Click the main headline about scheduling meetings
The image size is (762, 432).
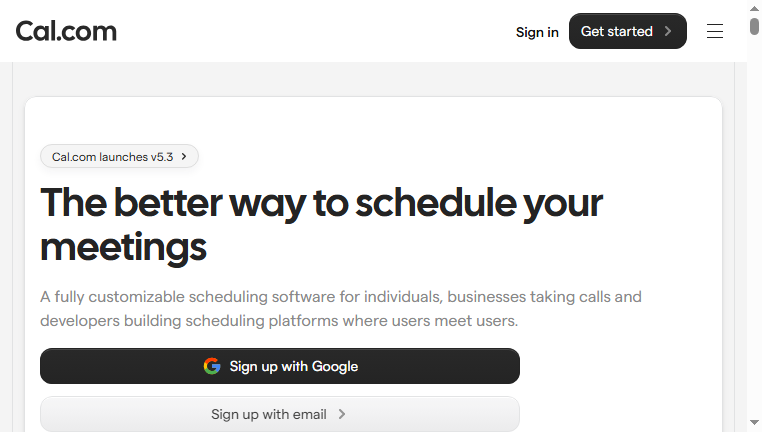(x=321, y=225)
